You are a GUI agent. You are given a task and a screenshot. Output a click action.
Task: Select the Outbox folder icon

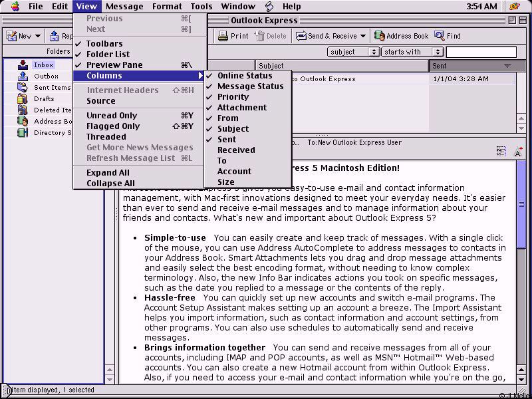tap(23, 76)
